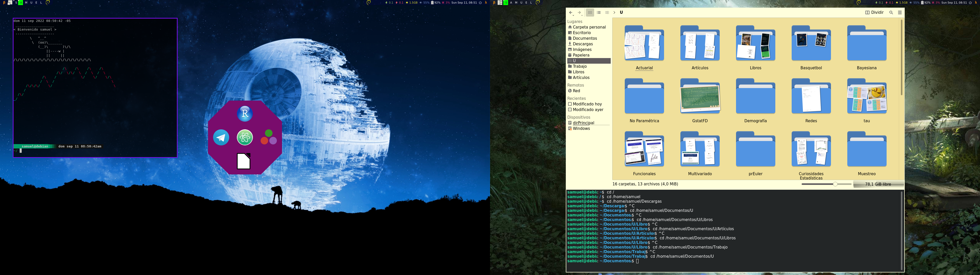Expand the breadcrumb chevron before U
The height and width of the screenshot is (275, 980).
tap(614, 12)
